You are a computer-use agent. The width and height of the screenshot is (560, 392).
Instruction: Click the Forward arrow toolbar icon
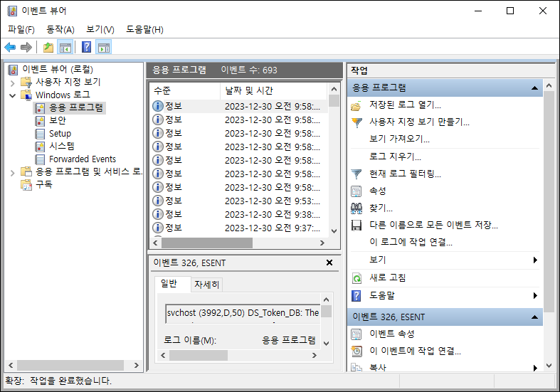[x=26, y=47]
